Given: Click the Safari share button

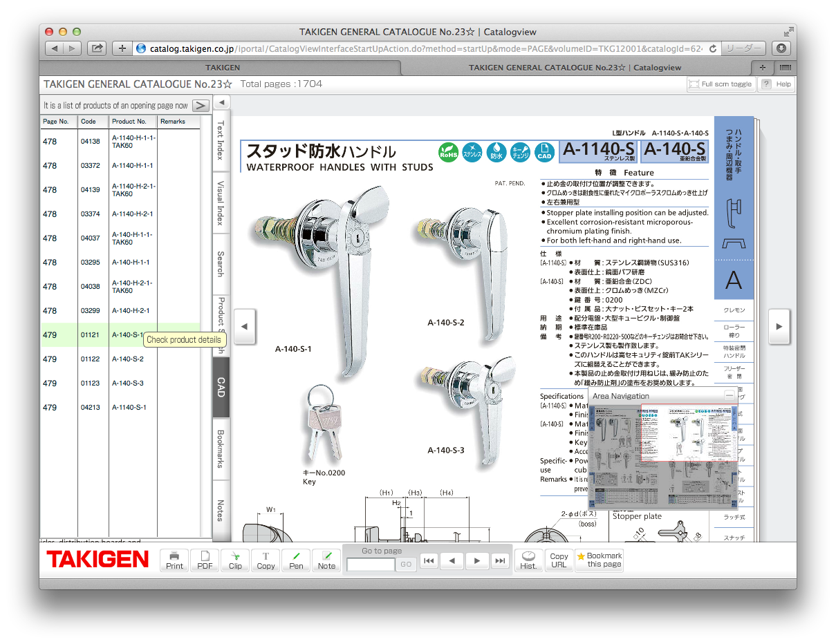Looking at the screenshot, I should [97, 48].
